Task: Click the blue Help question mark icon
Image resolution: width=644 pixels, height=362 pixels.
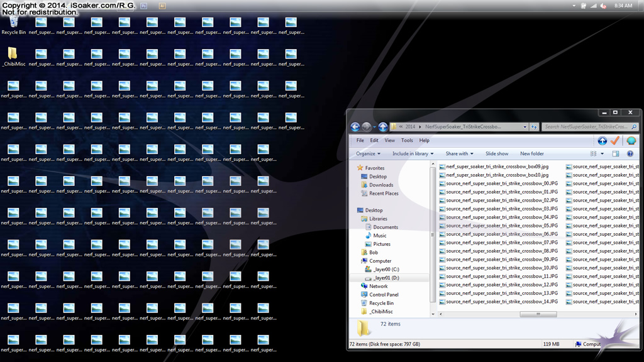Action: (x=630, y=153)
